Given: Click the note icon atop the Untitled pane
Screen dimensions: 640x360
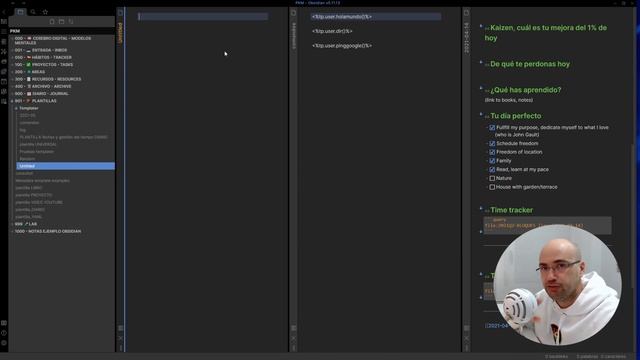Looking at the screenshot, I should pos(120,13).
